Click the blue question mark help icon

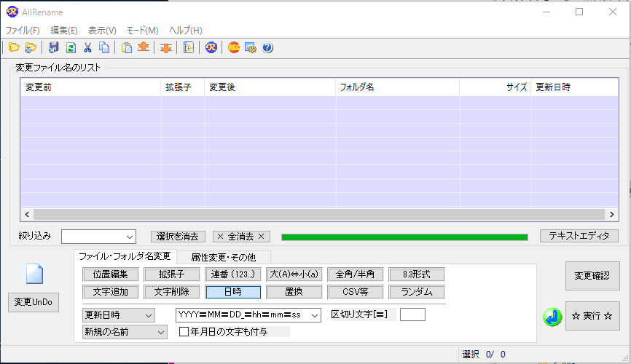267,47
